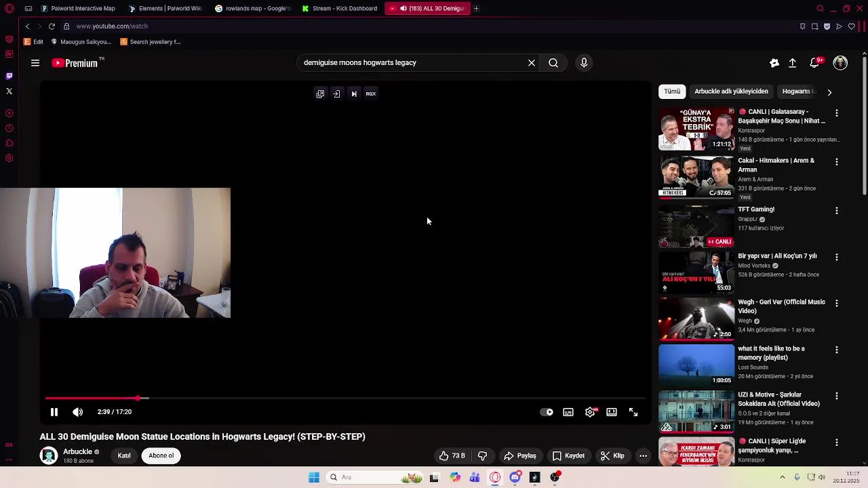Open notifications bell
The width and height of the screenshot is (868, 488).
[814, 63]
